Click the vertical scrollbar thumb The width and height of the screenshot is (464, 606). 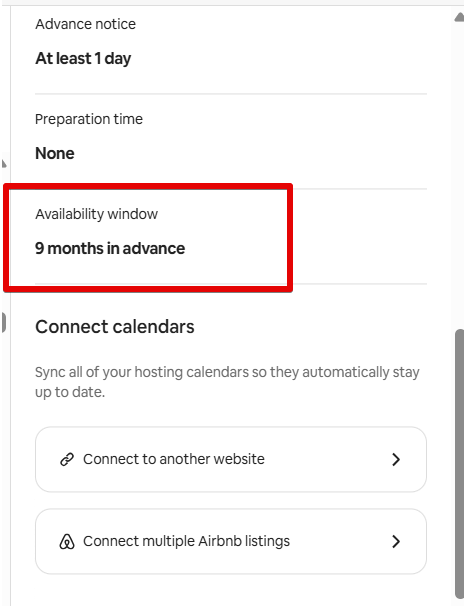pyautogui.click(x=459, y=464)
